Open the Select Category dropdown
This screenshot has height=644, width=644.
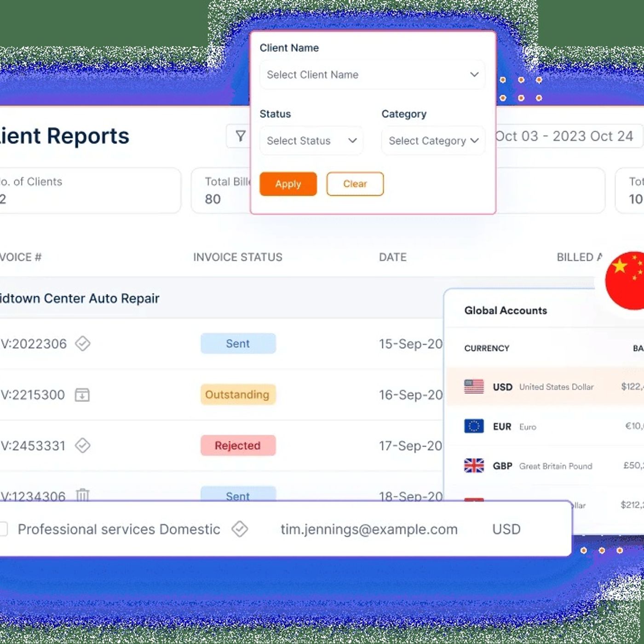[432, 141]
